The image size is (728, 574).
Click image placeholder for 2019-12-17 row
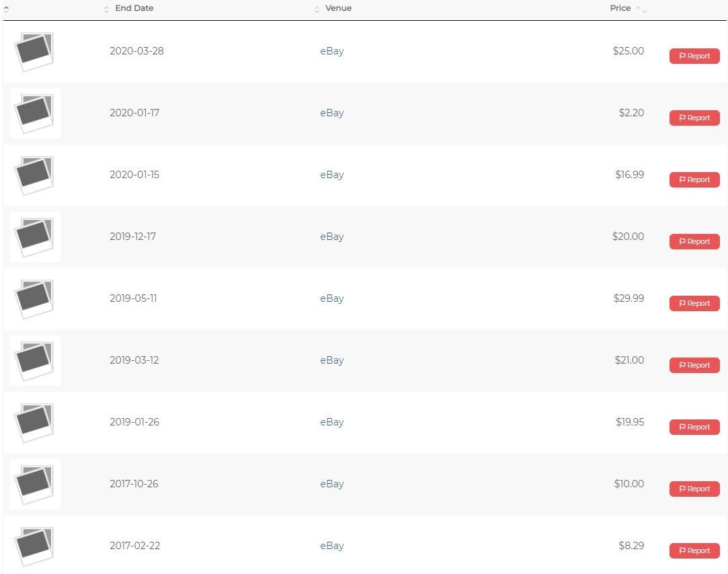coord(34,237)
